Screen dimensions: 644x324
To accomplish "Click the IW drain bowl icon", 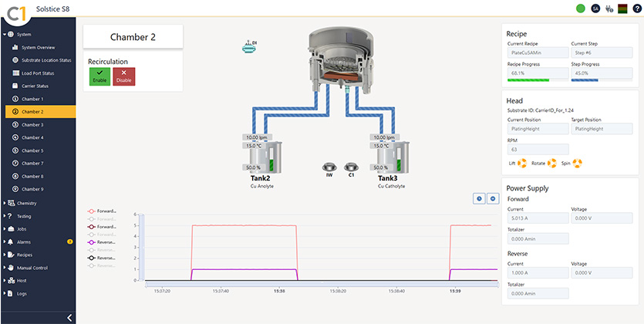I will [329, 167].
